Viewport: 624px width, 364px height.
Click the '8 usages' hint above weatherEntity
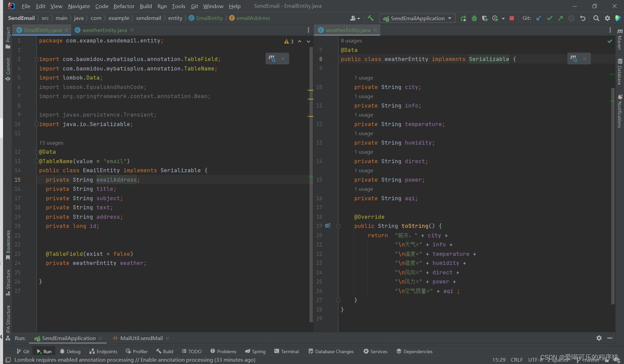click(351, 40)
